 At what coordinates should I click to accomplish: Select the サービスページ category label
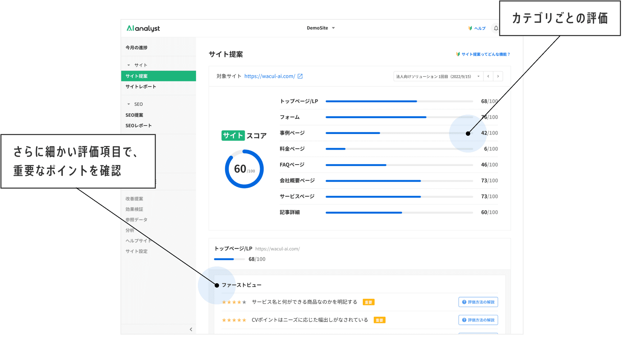[x=297, y=197]
